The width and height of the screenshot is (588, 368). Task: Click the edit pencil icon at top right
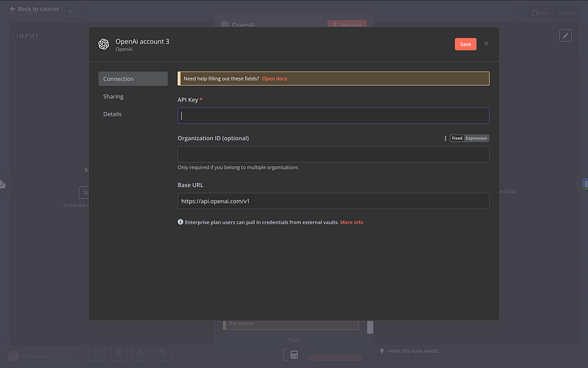click(565, 36)
